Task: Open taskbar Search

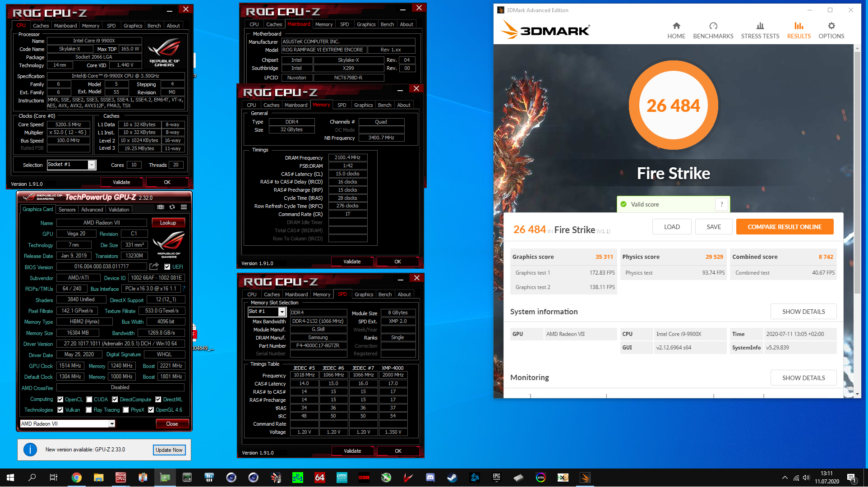Action: click(32, 478)
